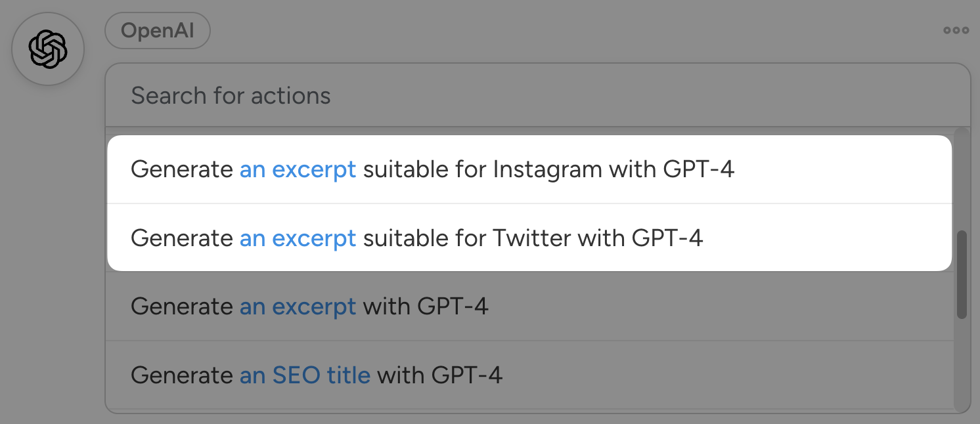Click the OpenAI label pill
Image resolution: width=980 pixels, height=424 pixels.
[158, 31]
